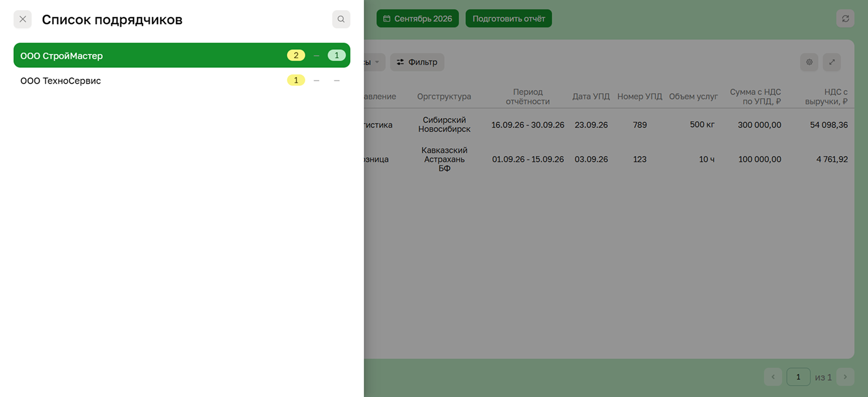Click the page number input field
868x397 pixels.
click(x=798, y=377)
